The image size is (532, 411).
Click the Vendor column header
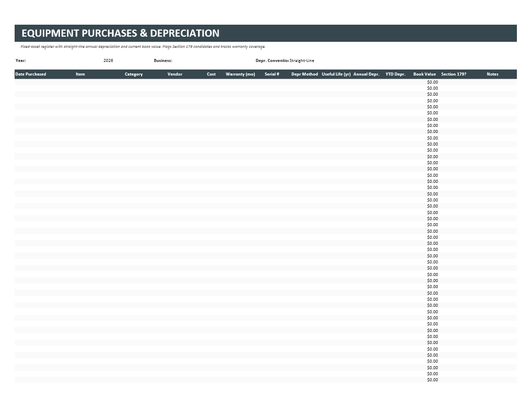pos(175,74)
